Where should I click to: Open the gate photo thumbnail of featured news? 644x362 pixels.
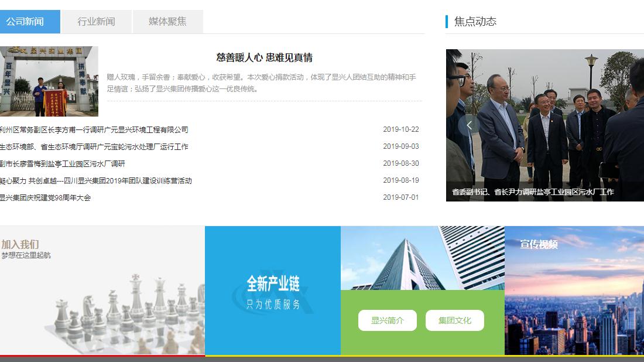49,81
